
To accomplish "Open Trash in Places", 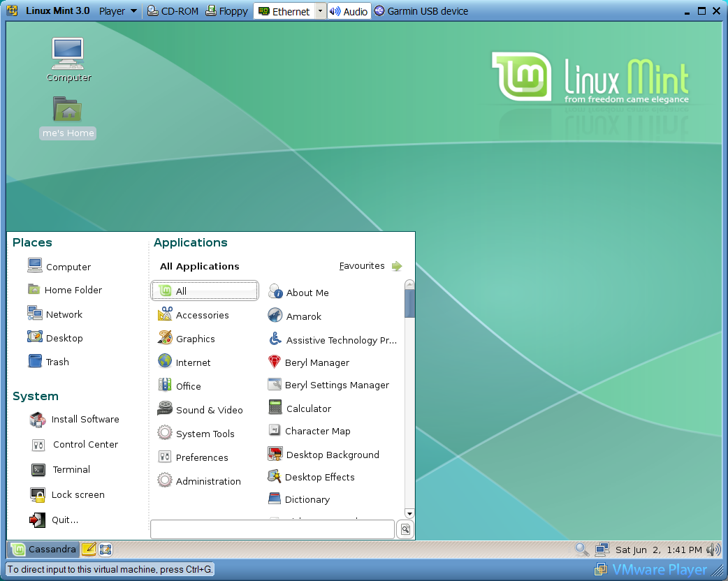I will pyautogui.click(x=48, y=361).
